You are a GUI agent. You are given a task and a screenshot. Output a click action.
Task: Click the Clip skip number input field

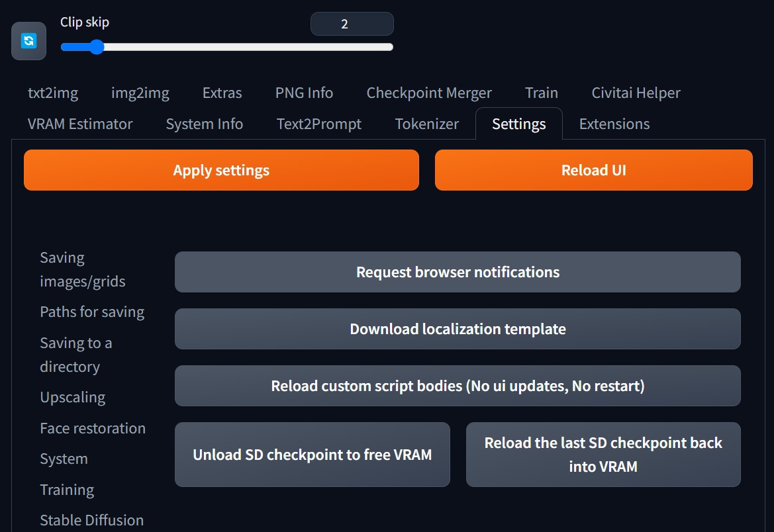[x=352, y=24]
